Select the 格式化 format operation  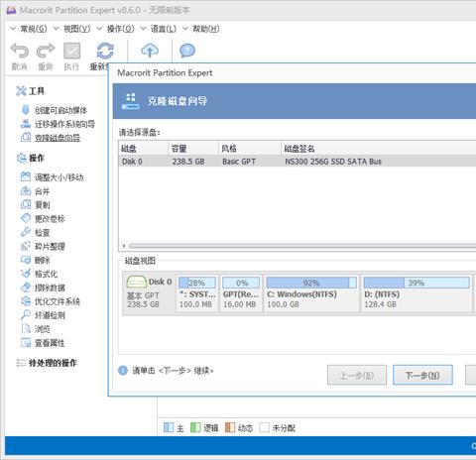pyautogui.click(x=46, y=274)
